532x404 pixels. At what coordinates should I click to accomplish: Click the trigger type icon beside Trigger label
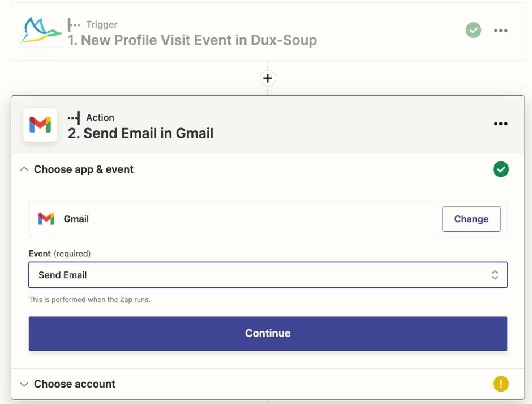coord(74,24)
